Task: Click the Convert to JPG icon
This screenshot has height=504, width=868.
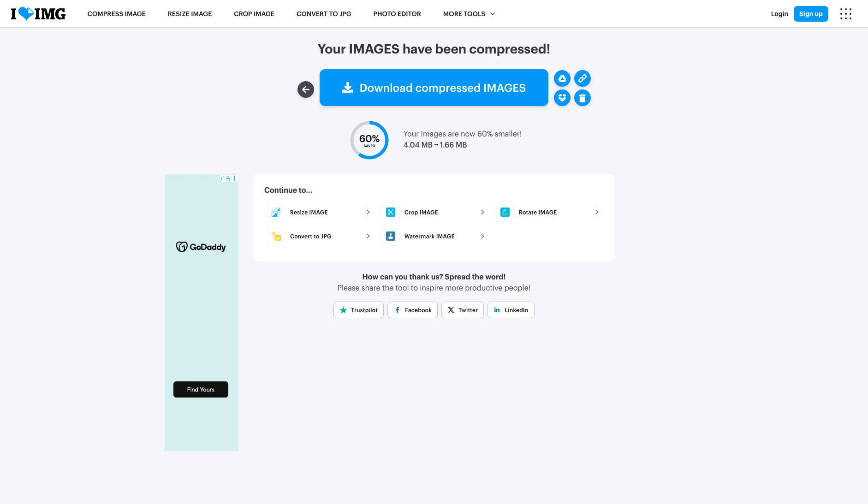Action: coord(276,236)
